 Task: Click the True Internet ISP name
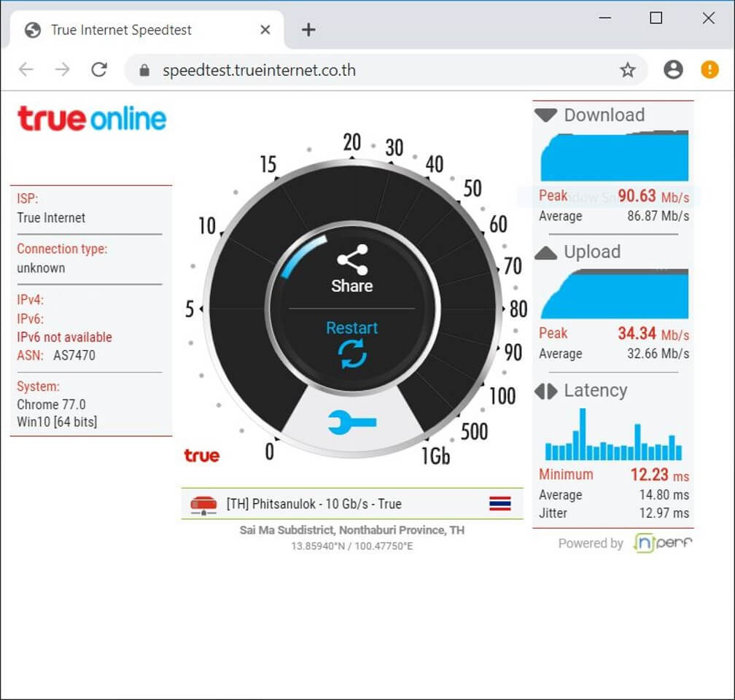click(x=51, y=218)
